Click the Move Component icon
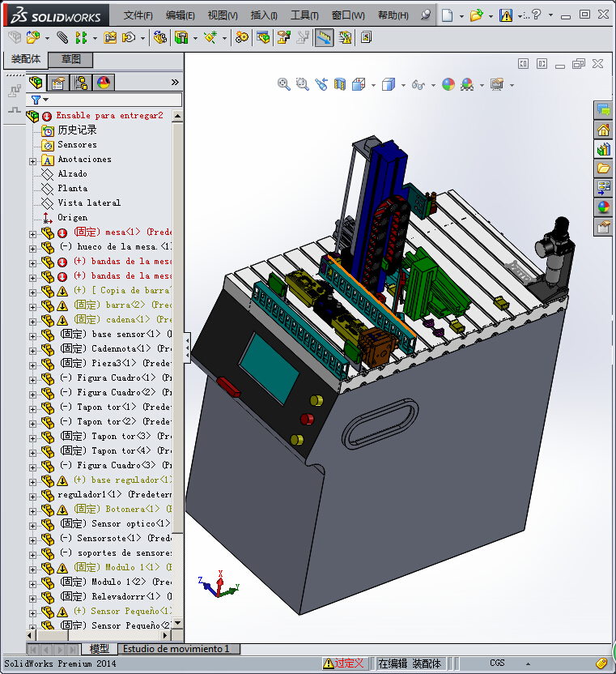This screenshot has height=674, width=616. pyautogui.click(x=129, y=38)
